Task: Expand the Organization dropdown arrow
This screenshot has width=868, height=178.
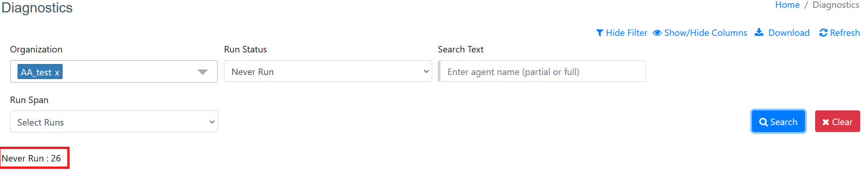Action: pos(203,72)
